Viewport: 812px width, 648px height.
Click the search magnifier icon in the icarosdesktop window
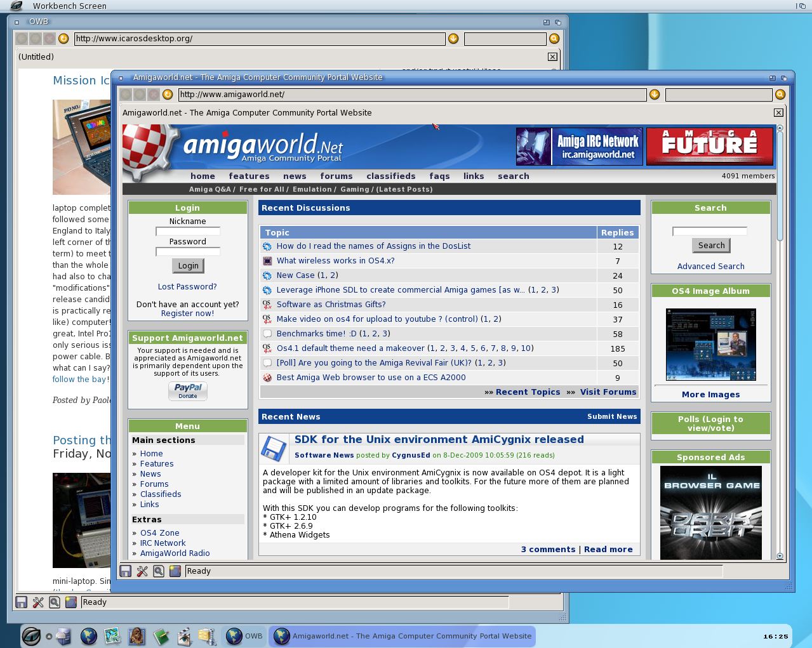click(x=554, y=39)
